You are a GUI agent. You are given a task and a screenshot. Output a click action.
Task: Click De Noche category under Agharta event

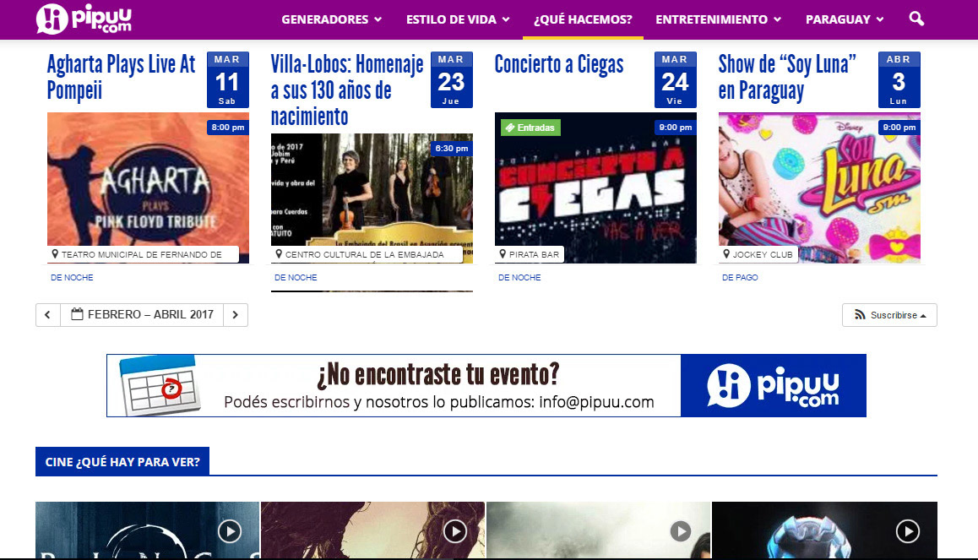(72, 278)
